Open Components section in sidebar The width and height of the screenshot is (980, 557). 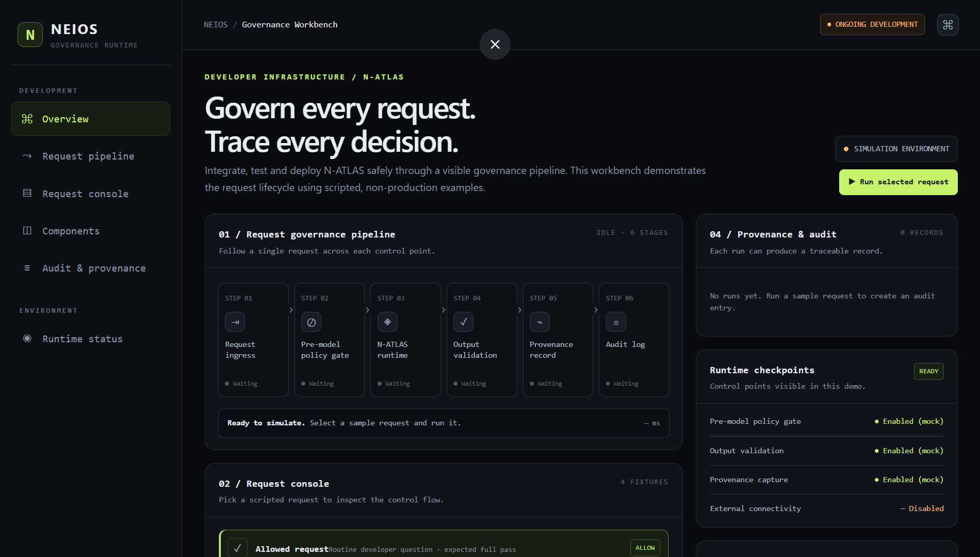pos(91,231)
